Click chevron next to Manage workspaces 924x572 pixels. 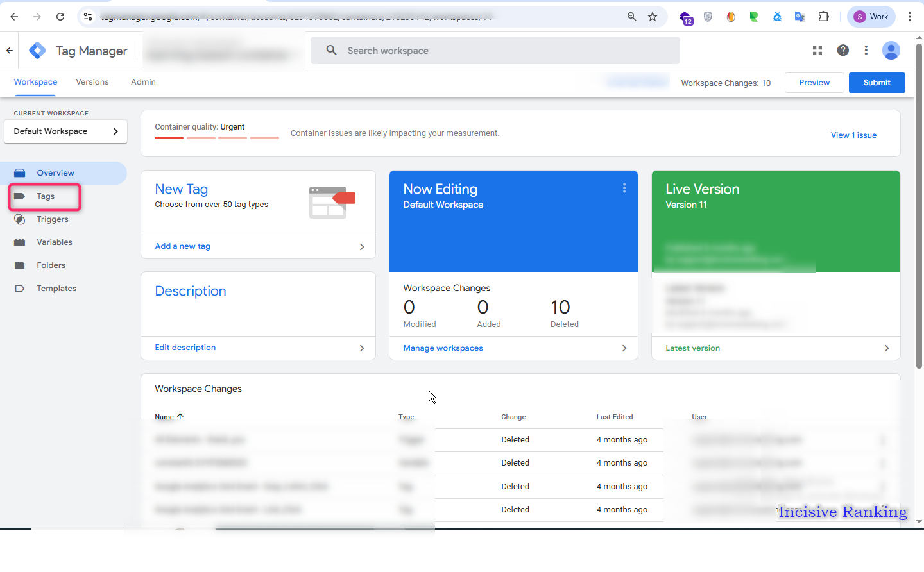tap(624, 348)
